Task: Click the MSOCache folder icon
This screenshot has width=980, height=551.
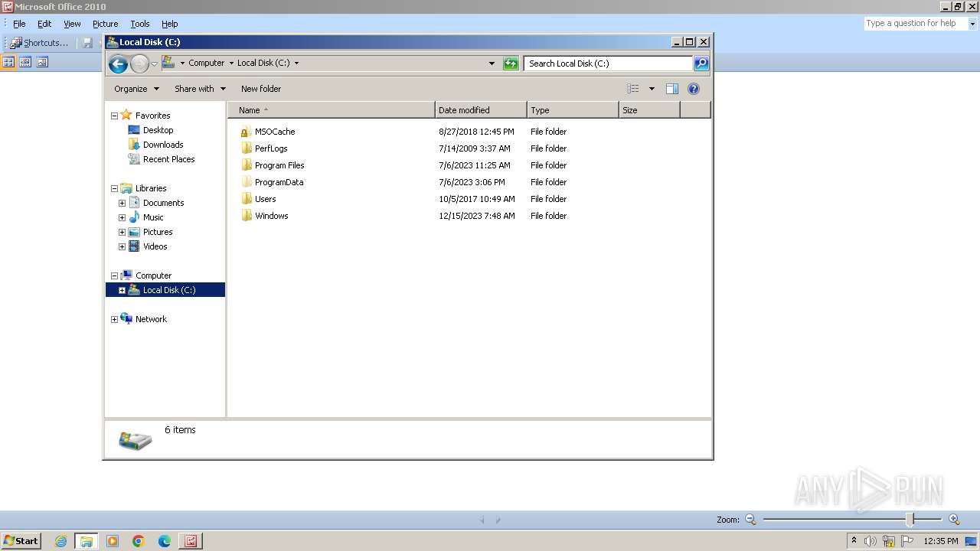Action: 245,132
